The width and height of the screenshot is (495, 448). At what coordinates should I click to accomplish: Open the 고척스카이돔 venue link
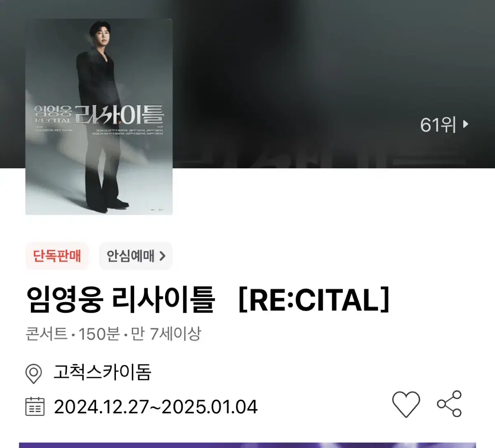click(x=102, y=372)
